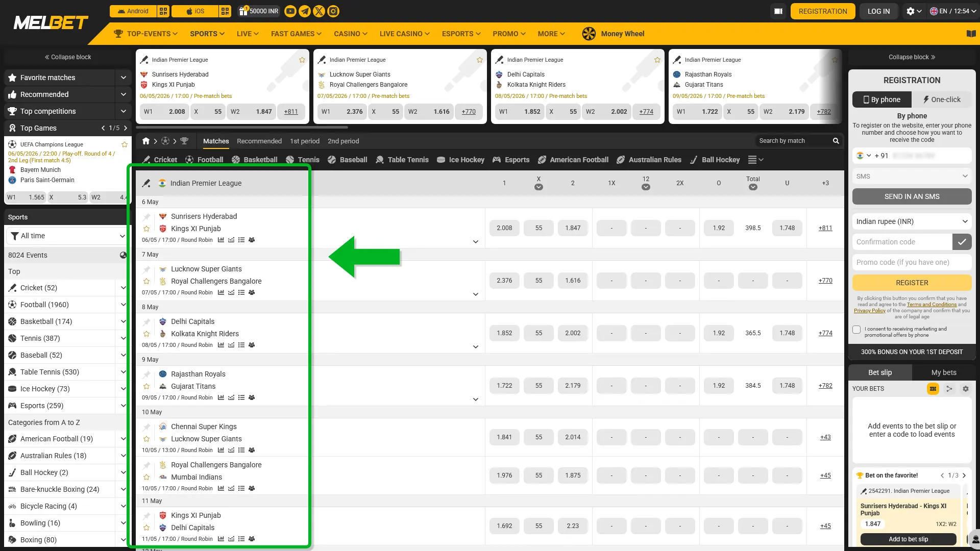Open the Terms and Conditions link
This screenshot has width=980, height=551.
[x=932, y=305]
